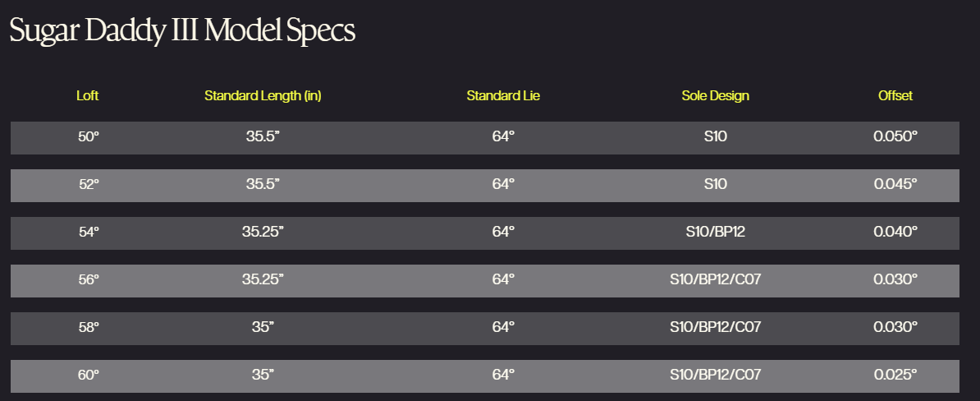980x401 pixels.
Task: Click the Offset column header
Action: [895, 95]
